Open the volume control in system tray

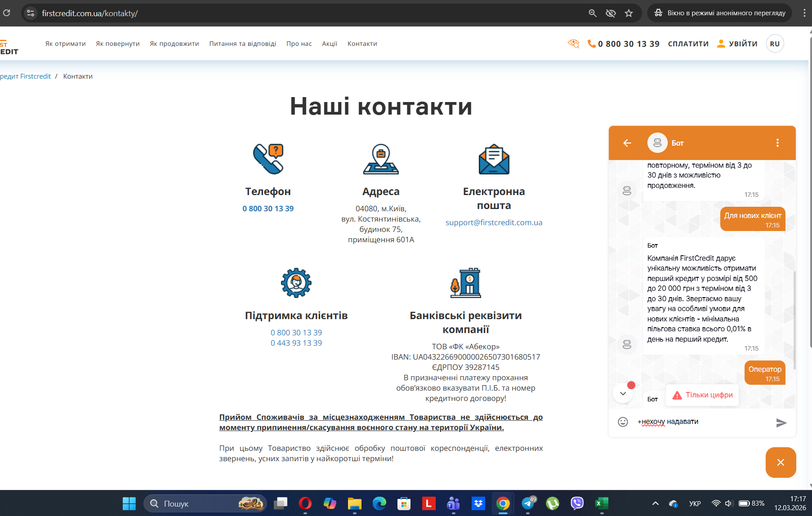pos(729,503)
